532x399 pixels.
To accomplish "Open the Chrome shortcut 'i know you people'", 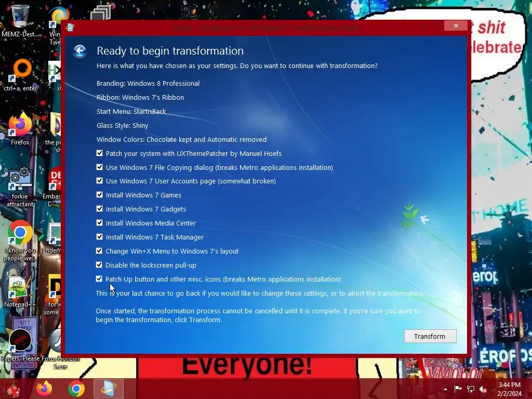I will click(x=20, y=241).
